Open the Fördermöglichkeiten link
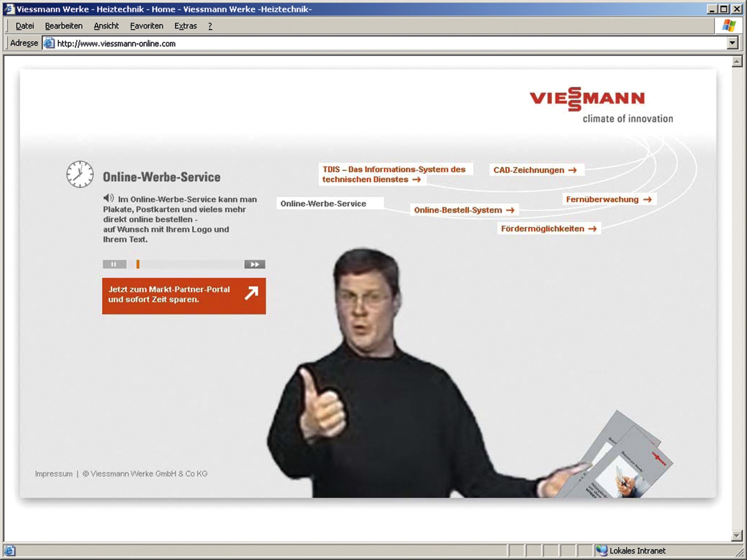747x560 pixels. tap(548, 228)
